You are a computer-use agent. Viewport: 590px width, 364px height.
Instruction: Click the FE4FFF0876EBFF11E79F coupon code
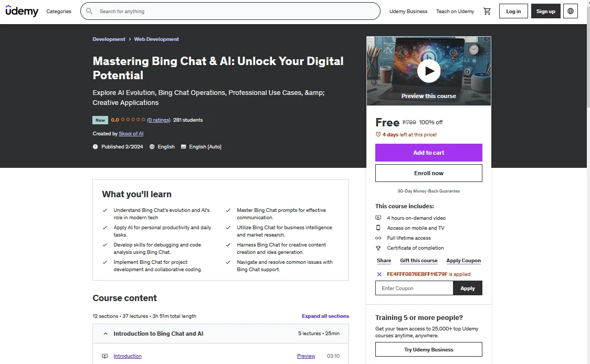tap(417, 274)
